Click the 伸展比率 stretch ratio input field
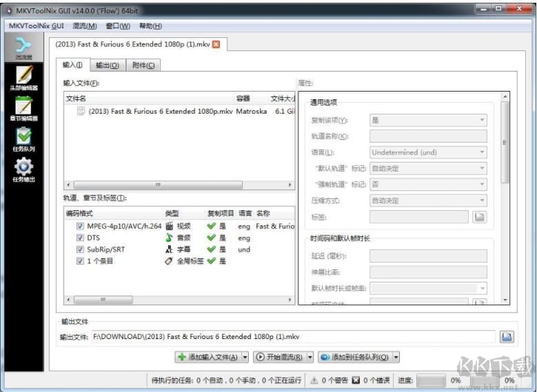The height and width of the screenshot is (392, 537). click(x=428, y=272)
